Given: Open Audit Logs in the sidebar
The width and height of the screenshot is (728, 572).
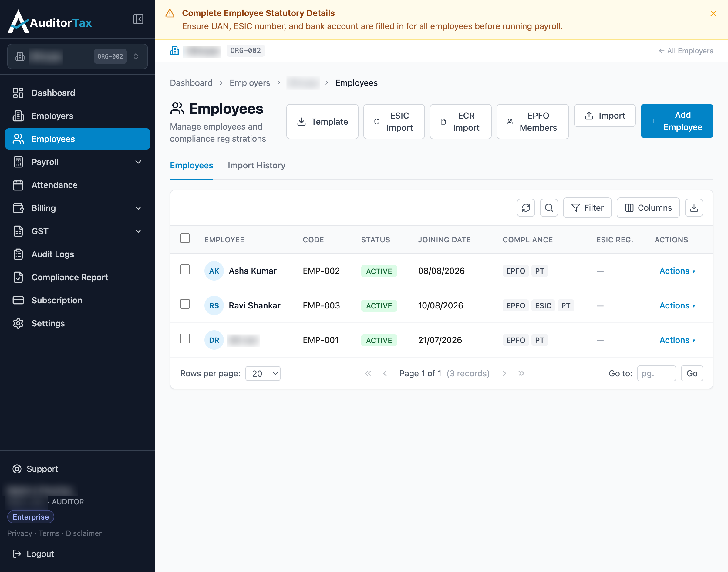Looking at the screenshot, I should (x=77, y=254).
